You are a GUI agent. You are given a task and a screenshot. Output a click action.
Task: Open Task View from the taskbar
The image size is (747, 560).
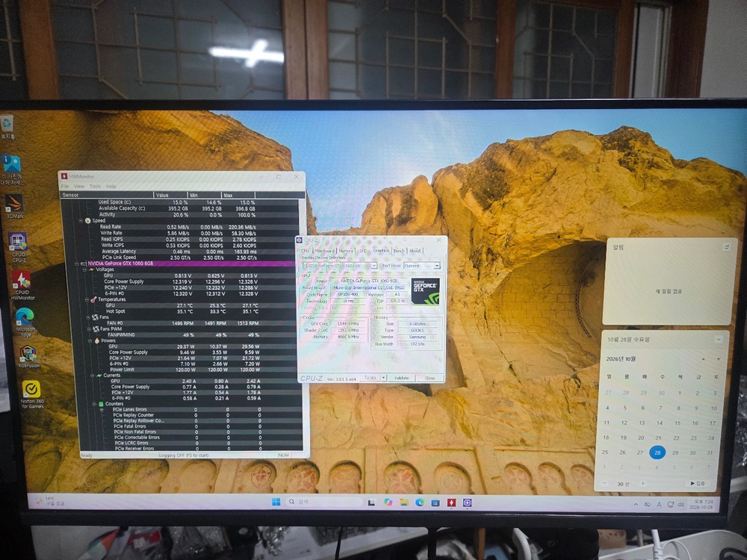(x=371, y=503)
